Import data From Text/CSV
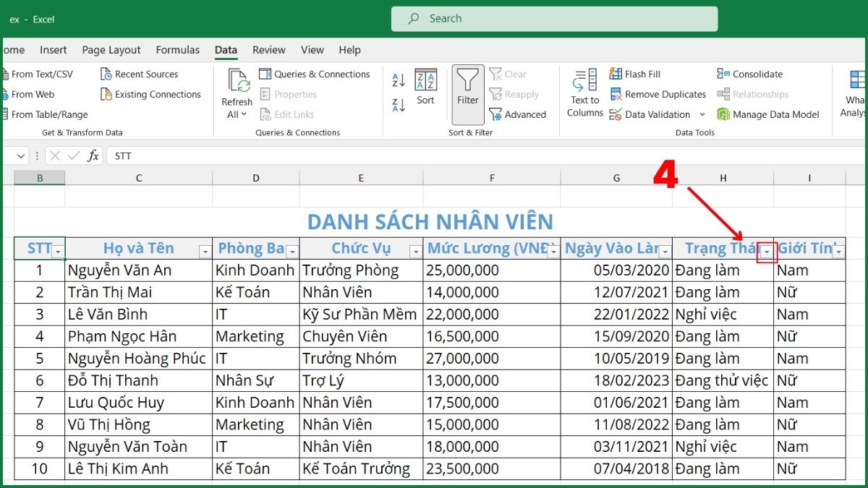 (40, 73)
